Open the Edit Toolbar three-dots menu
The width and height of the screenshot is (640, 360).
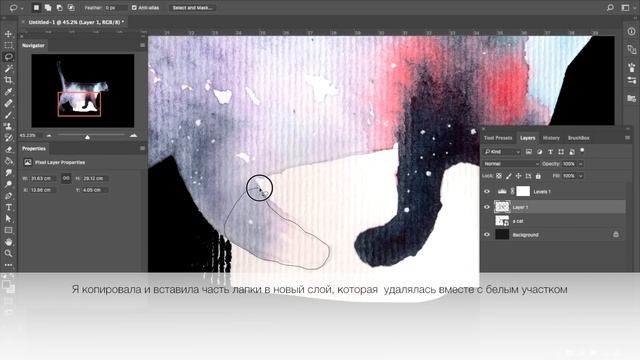coord(8,265)
